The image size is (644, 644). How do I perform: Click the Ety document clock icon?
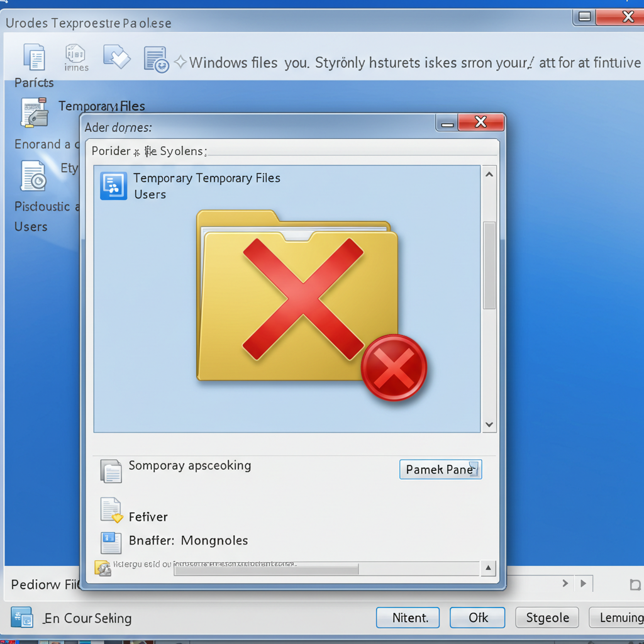point(34,176)
